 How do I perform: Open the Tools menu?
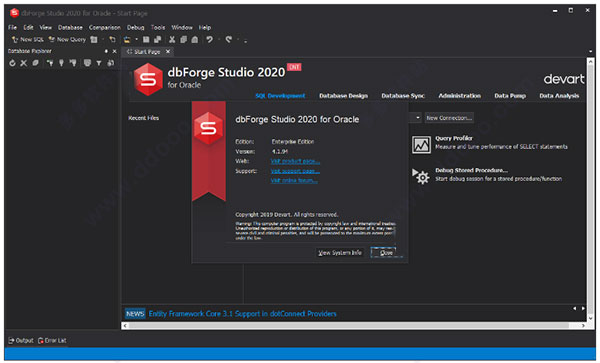[x=158, y=28]
